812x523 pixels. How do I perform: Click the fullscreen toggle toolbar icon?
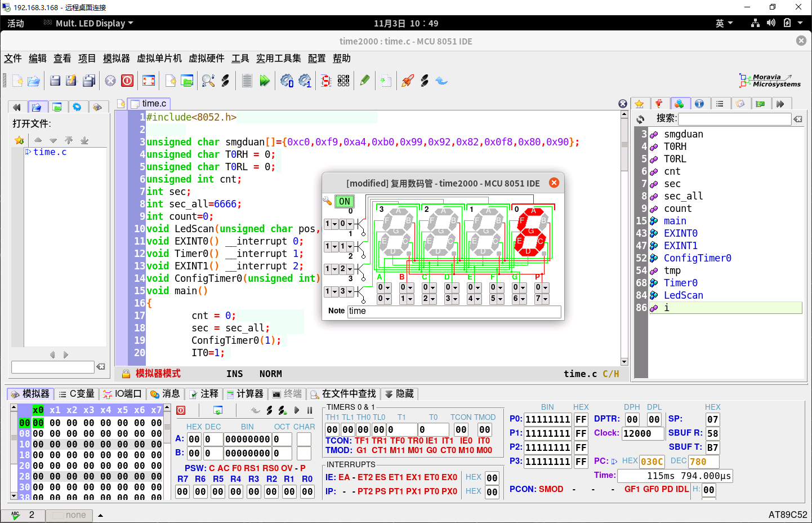149,81
